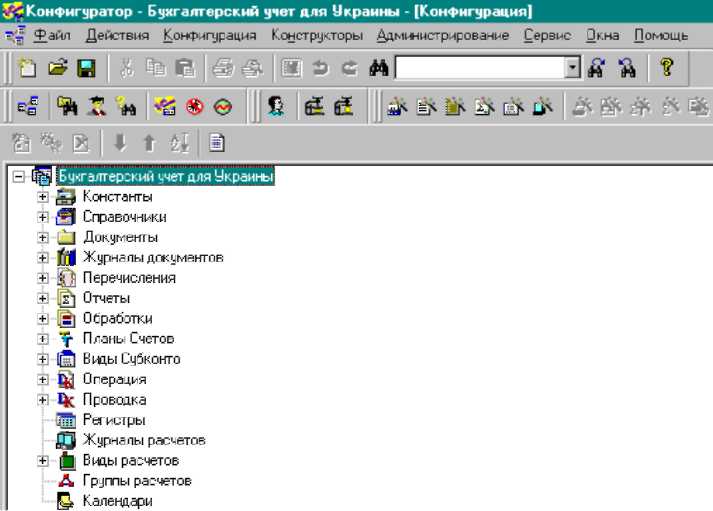Click the system menu icon left of Файл
This screenshot has height=511, width=713.
(15, 35)
